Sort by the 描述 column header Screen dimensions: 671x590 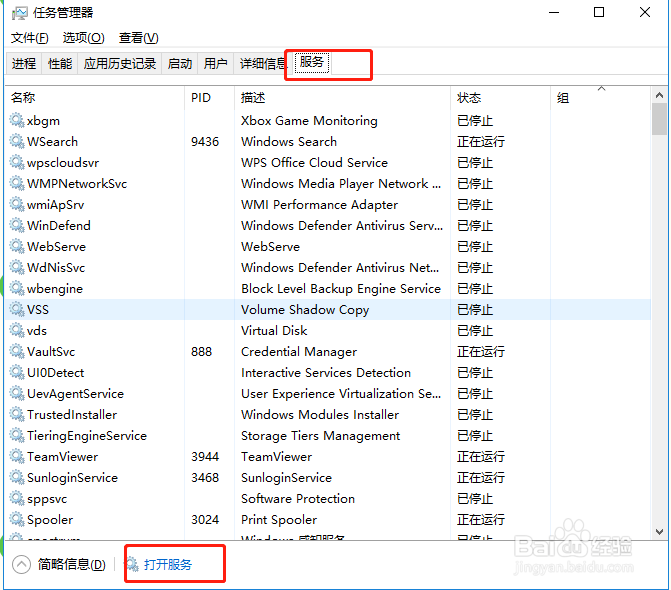(x=342, y=98)
